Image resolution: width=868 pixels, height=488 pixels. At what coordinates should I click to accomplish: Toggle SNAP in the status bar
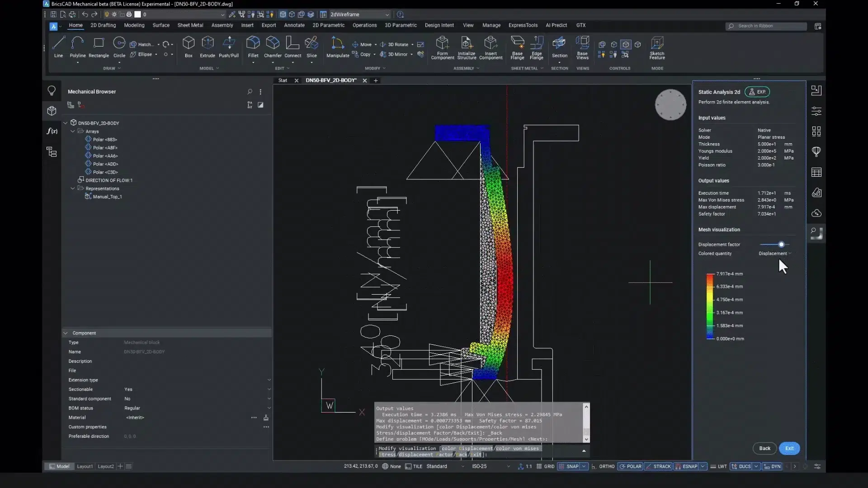click(x=572, y=466)
